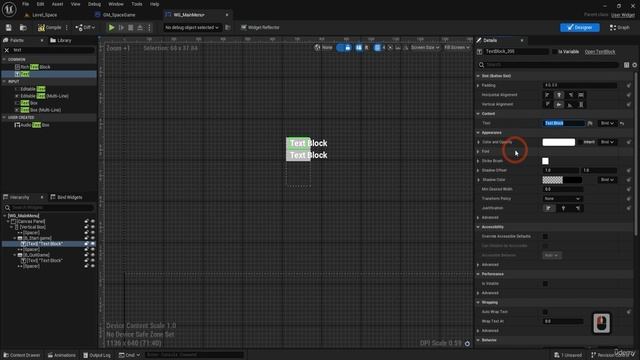The width and height of the screenshot is (640, 360).
Task: Set vertical alignment to top
Action: click(547, 104)
